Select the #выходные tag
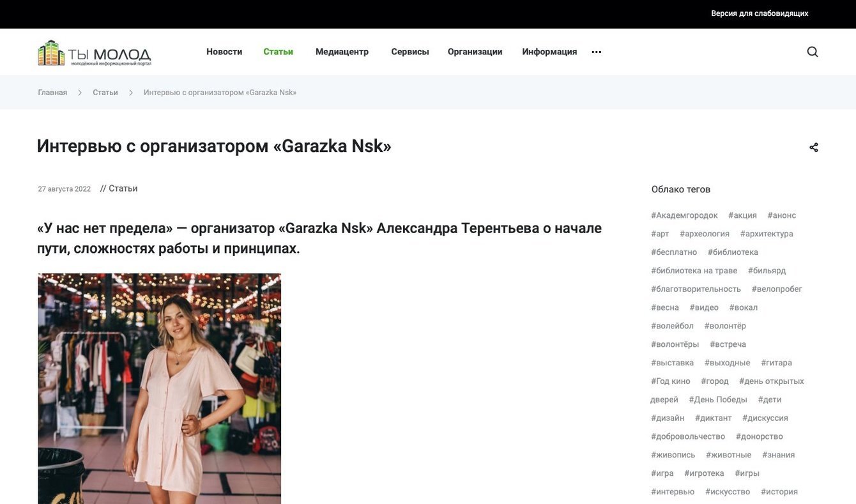856x504 pixels. tap(728, 363)
